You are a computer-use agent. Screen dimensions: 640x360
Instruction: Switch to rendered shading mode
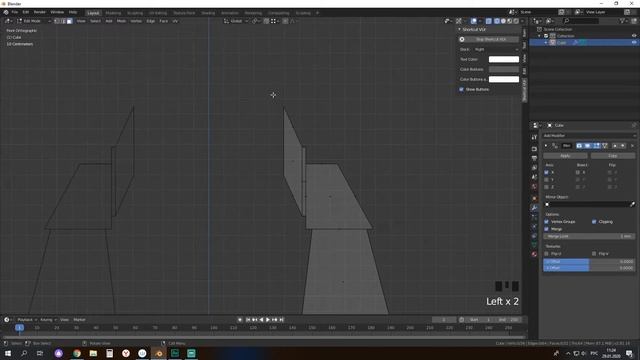tap(516, 21)
